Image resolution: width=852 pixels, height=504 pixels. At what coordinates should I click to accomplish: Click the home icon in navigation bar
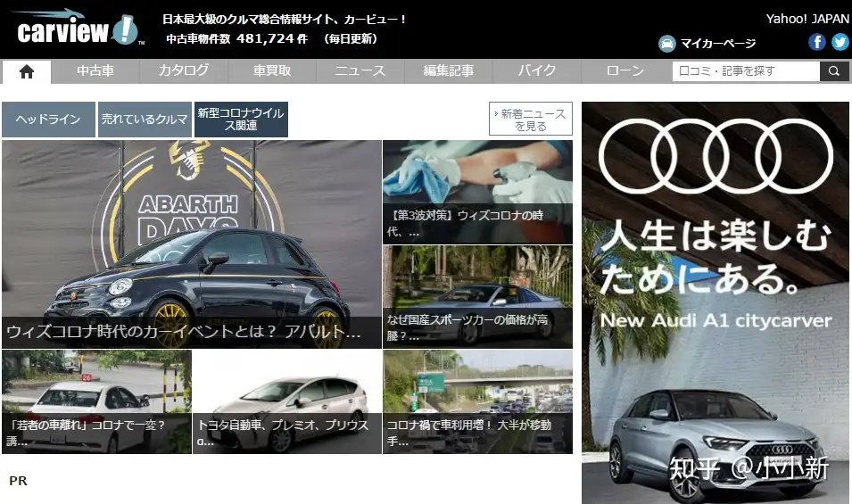pos(26,71)
